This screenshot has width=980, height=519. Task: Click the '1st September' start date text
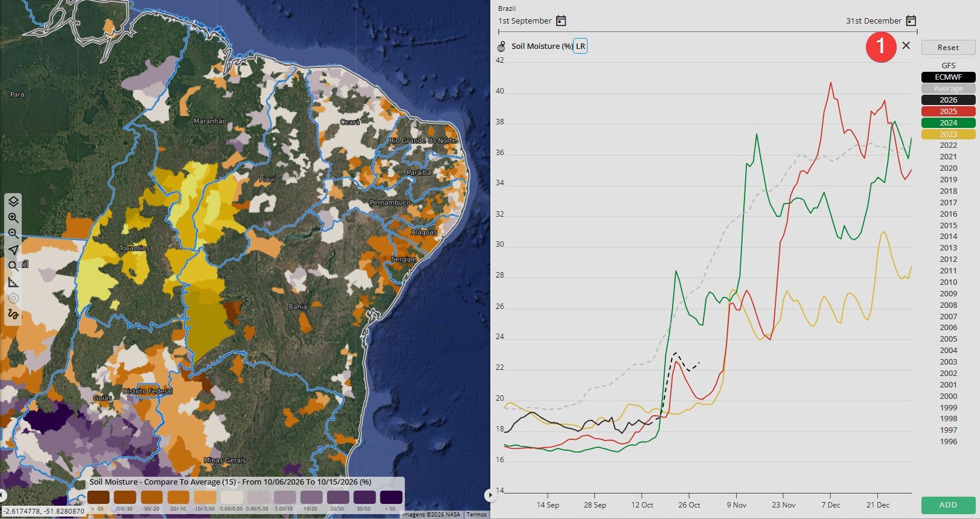tap(525, 21)
